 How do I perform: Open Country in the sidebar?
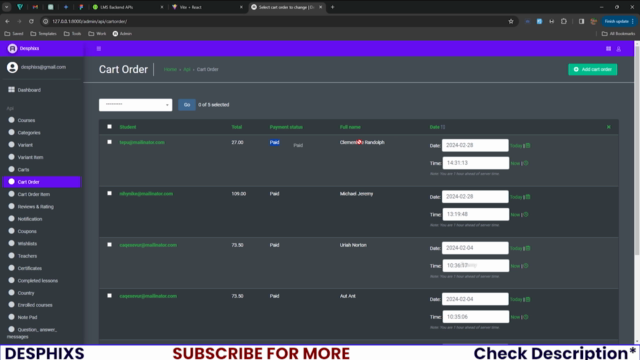(x=26, y=293)
